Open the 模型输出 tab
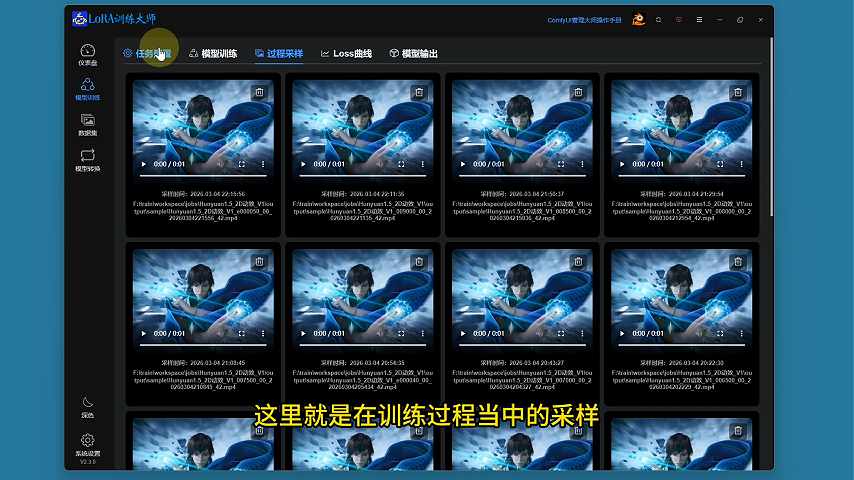The height and width of the screenshot is (480, 854). (414, 53)
